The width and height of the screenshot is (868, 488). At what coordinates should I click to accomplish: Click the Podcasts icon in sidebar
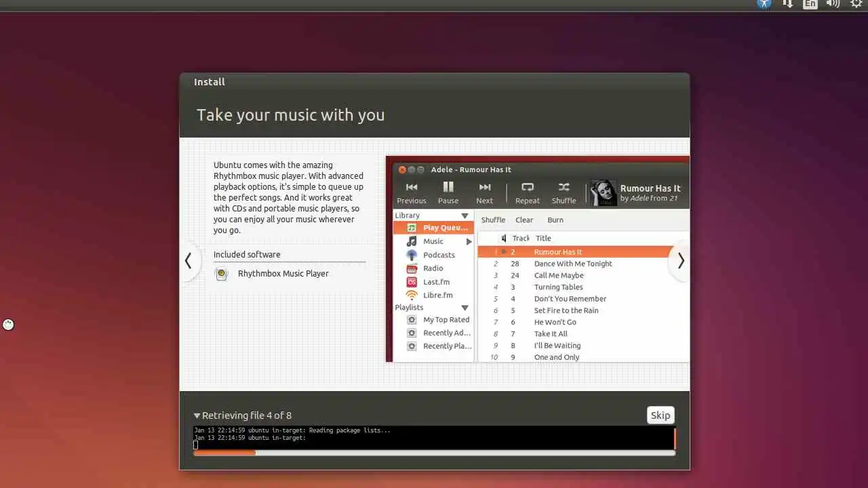tap(412, 255)
